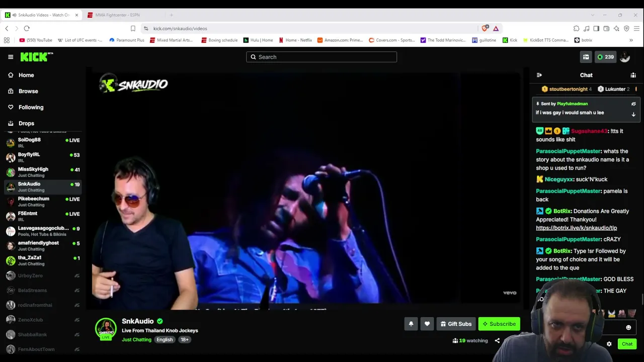Click the Subscribe button
This screenshot has height=362, width=644.
point(499,324)
